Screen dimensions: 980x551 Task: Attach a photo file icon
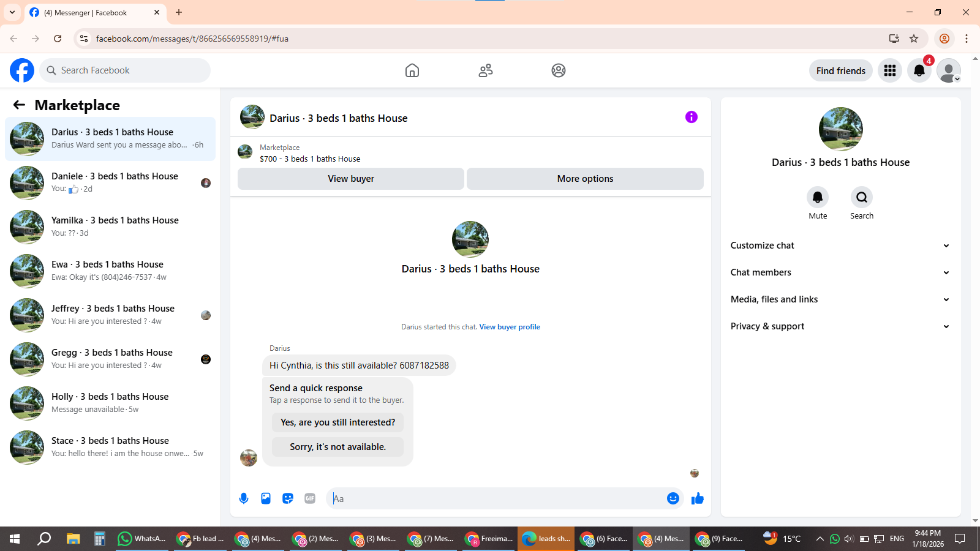266,498
